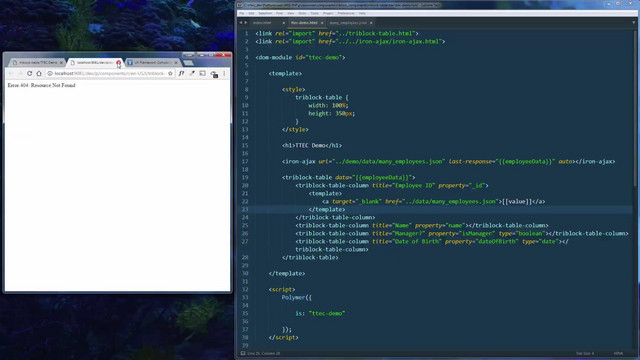
Task: Click '[[value]]' on line 22
Action: (x=517, y=202)
